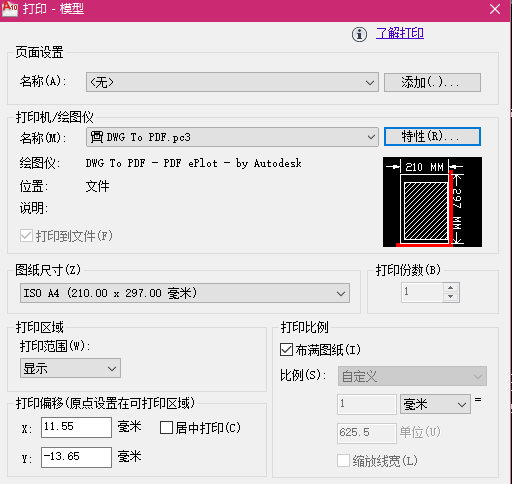Click the 210 x 297 MM paper preview
Image resolution: width=512 pixels, height=484 pixels.
tap(432, 202)
